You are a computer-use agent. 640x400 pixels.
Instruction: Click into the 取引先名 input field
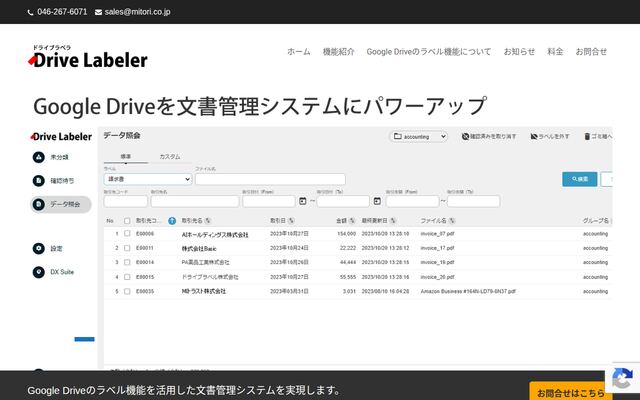point(195,201)
